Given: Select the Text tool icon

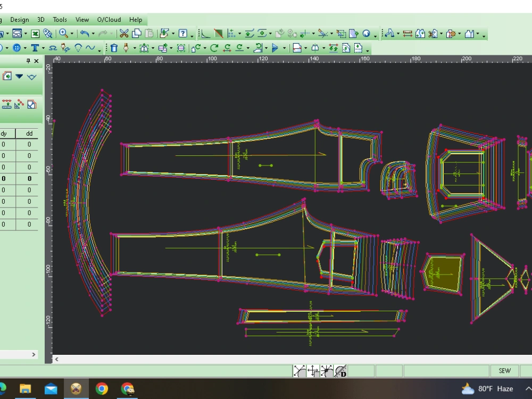Looking at the screenshot, I should point(35,48).
